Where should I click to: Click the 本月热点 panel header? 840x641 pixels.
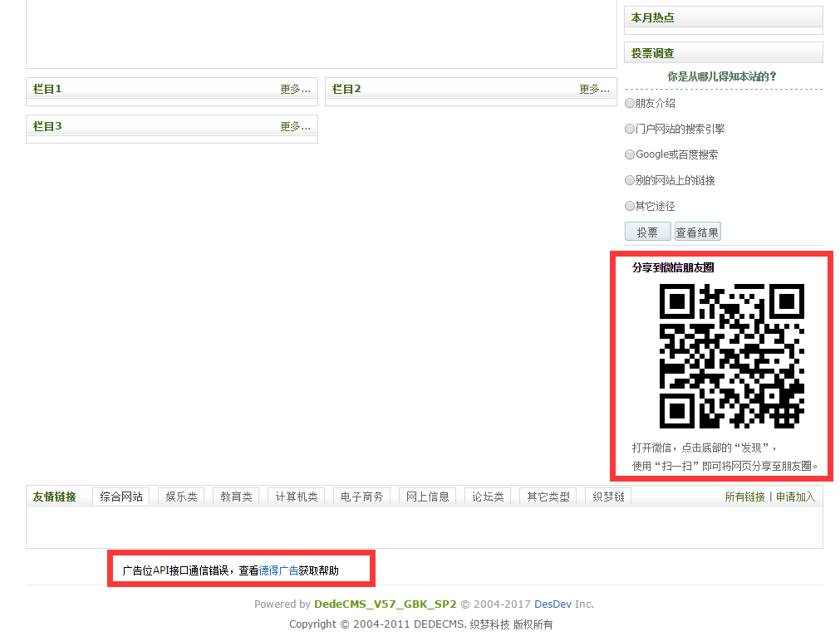(723, 17)
